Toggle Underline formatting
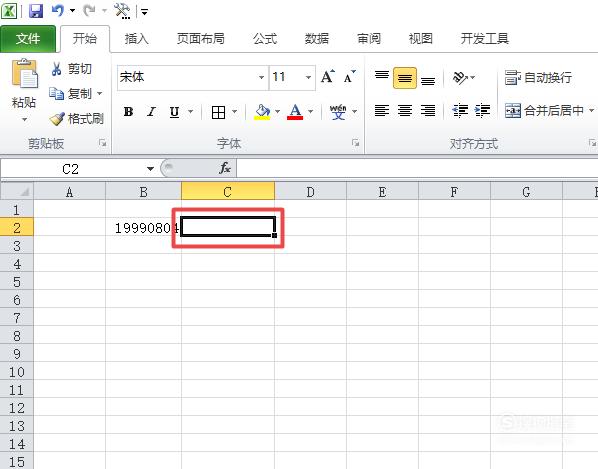Image resolution: width=598 pixels, height=469 pixels. click(174, 112)
